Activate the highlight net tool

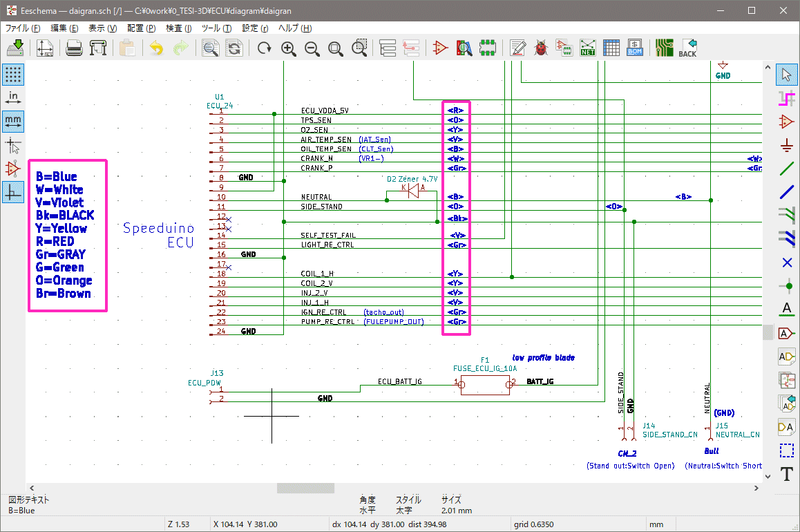point(787,98)
